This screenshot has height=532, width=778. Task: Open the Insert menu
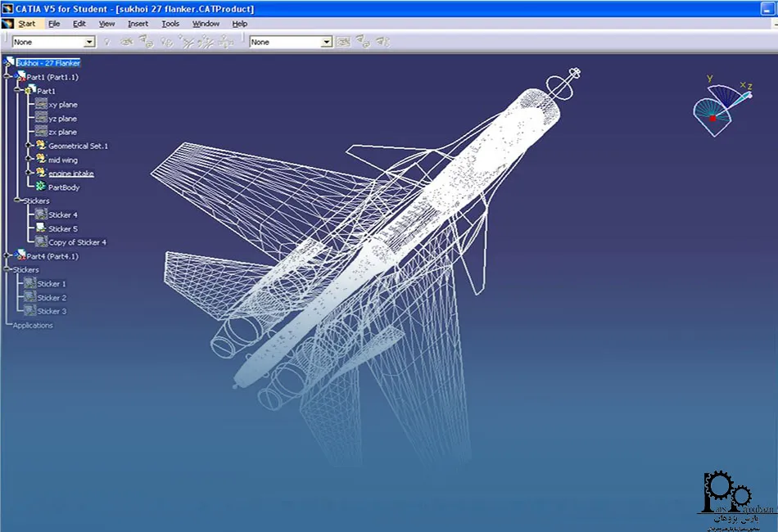pos(138,24)
